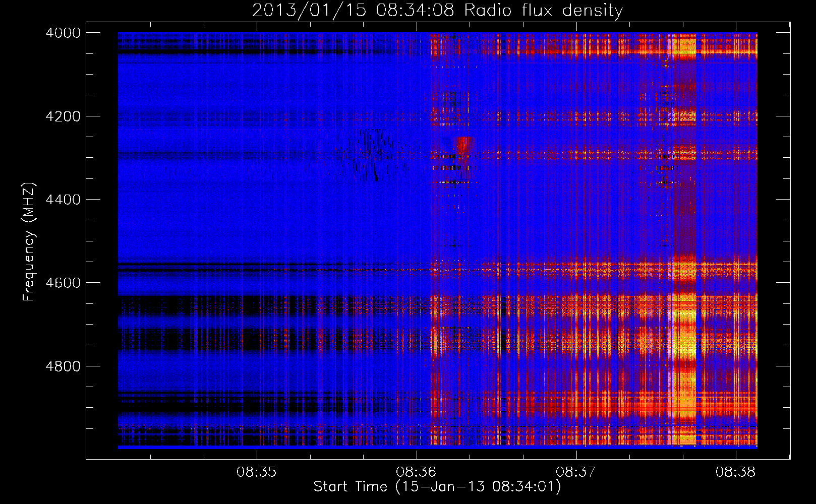The width and height of the screenshot is (816, 504).
Task: Click the '4400' frequency axis label
Action: point(63,200)
